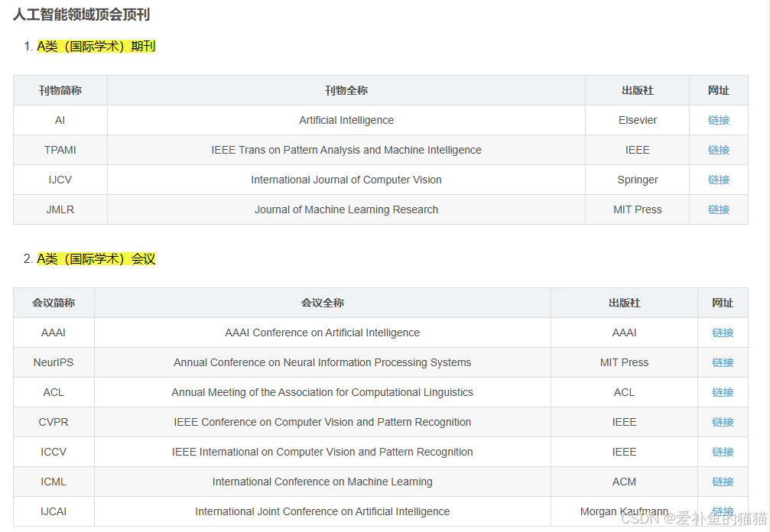770x532 pixels.
Task: Select the Morgan Kaufmann publisher cell
Action: tap(624, 512)
